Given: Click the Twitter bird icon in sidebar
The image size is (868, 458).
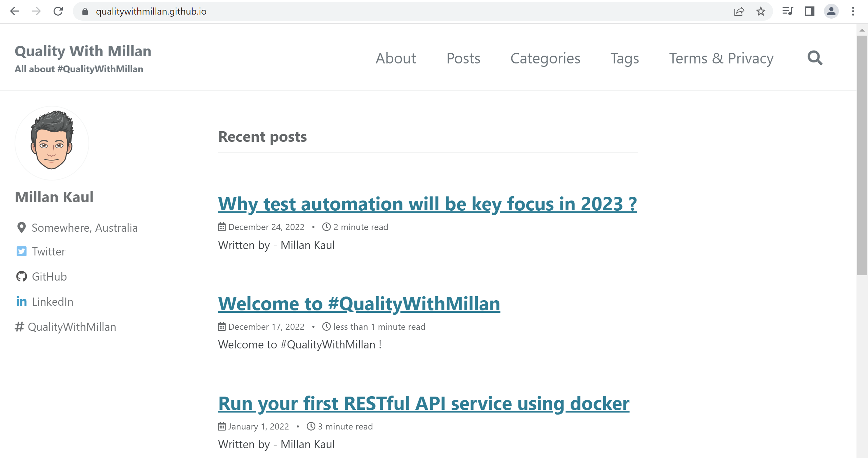Looking at the screenshot, I should [x=21, y=251].
